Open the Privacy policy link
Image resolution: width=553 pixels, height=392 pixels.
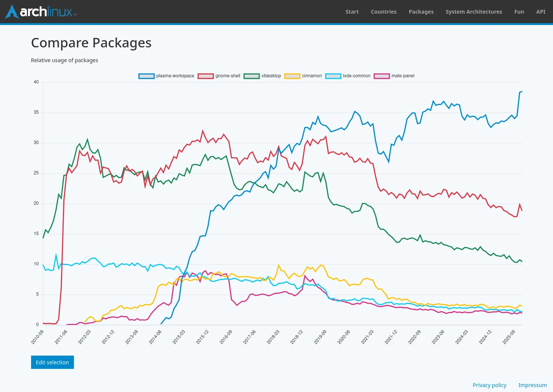tap(489, 385)
